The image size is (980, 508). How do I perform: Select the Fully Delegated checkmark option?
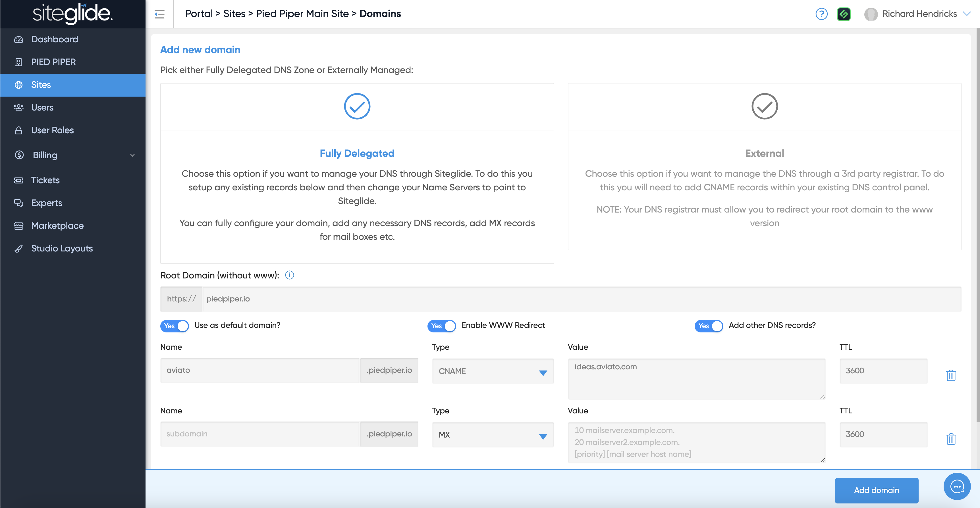click(x=357, y=107)
